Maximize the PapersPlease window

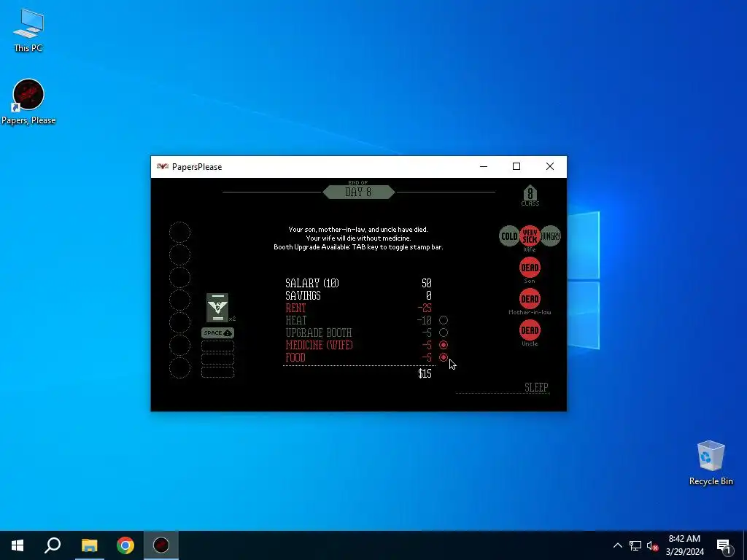[516, 166]
